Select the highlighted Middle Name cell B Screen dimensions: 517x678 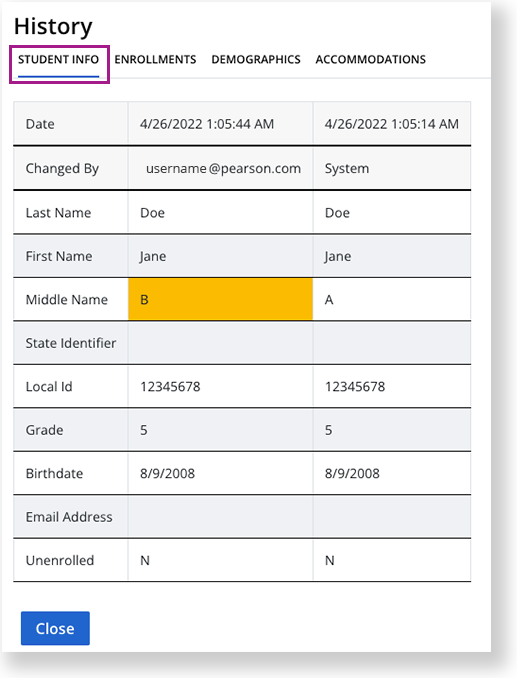pyautogui.click(x=220, y=299)
